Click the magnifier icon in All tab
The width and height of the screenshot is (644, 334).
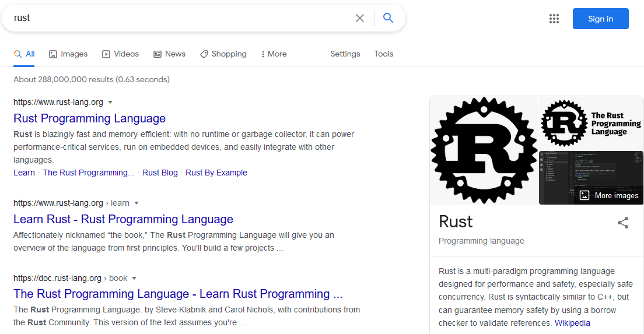click(x=17, y=54)
